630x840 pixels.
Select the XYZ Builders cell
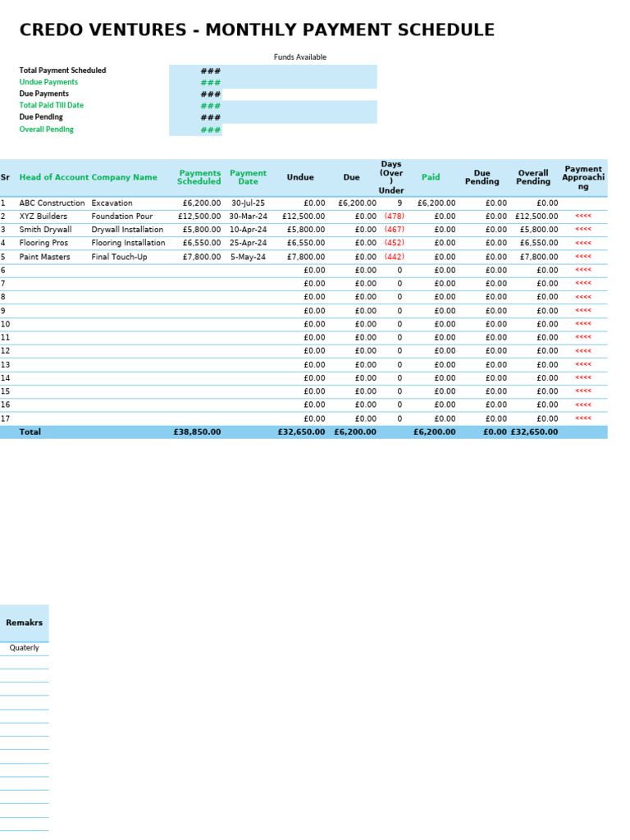43,217
